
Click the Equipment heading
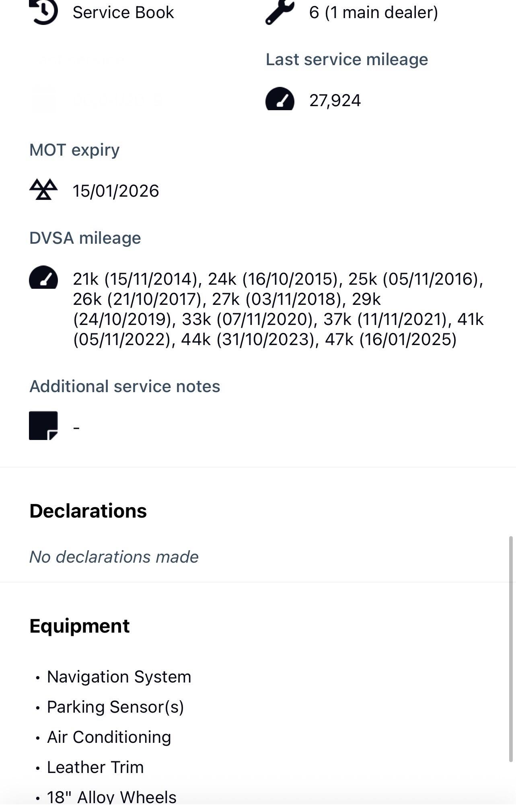click(x=80, y=626)
